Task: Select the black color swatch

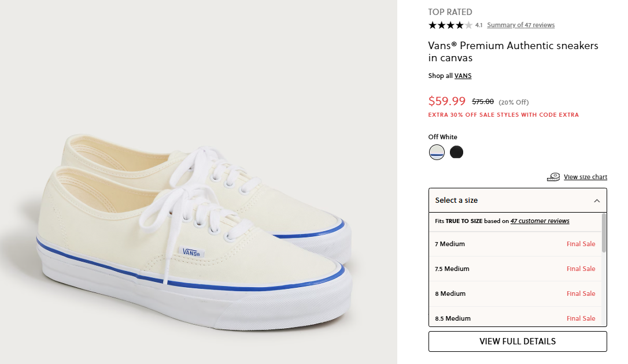Action: tap(456, 153)
